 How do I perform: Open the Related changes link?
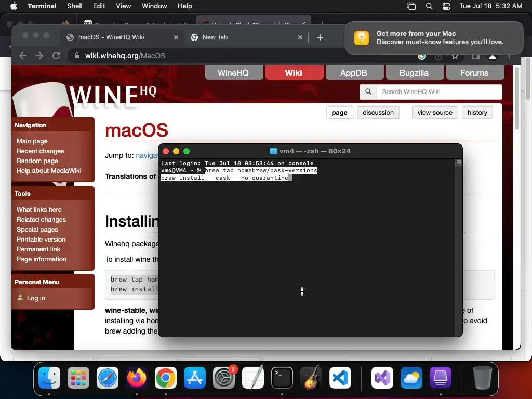(x=42, y=220)
